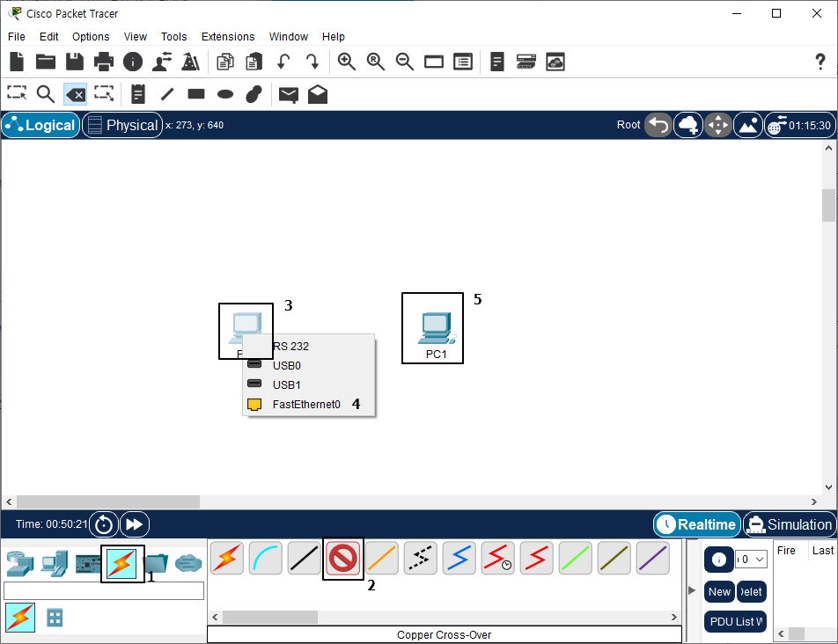Viewport: 838px width, 644px height.
Task: Choose the Automatic connection type
Action: [226, 558]
